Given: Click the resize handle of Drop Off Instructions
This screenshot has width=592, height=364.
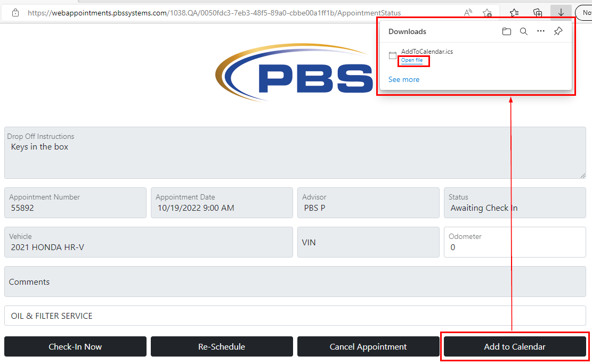Looking at the screenshot, I should [x=583, y=176].
